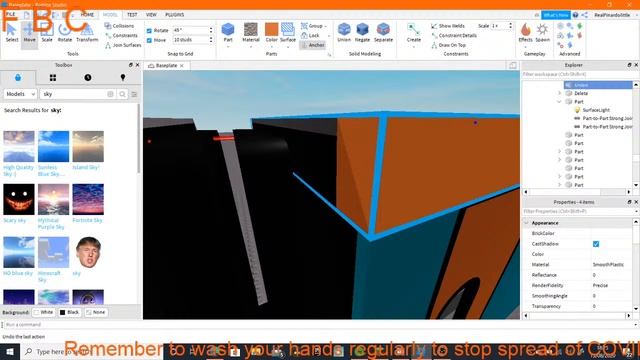Screen dimensions: 640x360
Task: Toggle the Move snap checkbox
Action: click(x=149, y=40)
